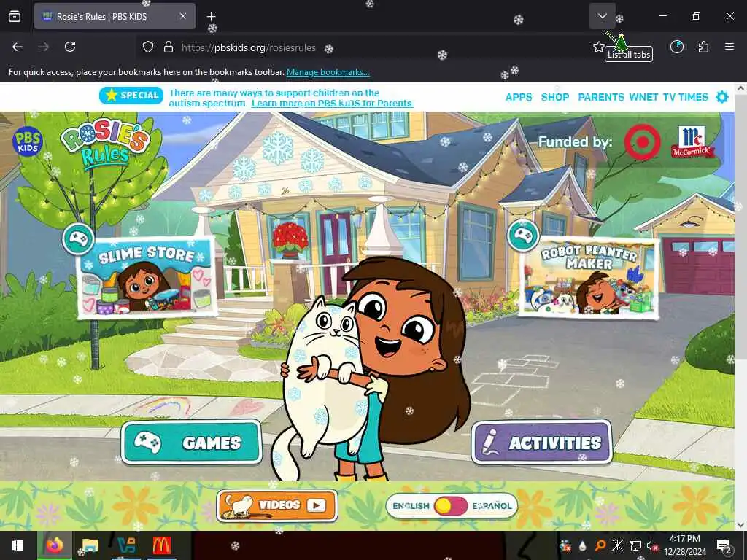
Task: Go back to the previous page
Action: pos(18,47)
